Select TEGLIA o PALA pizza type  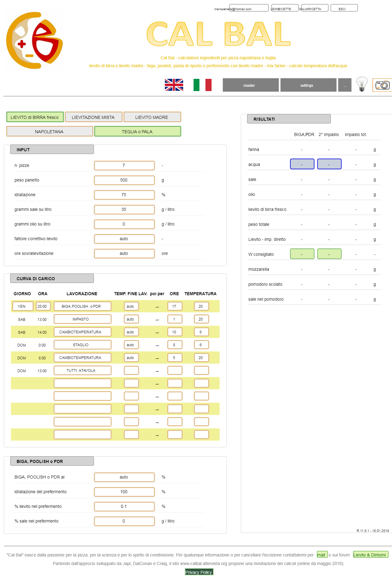click(x=138, y=131)
